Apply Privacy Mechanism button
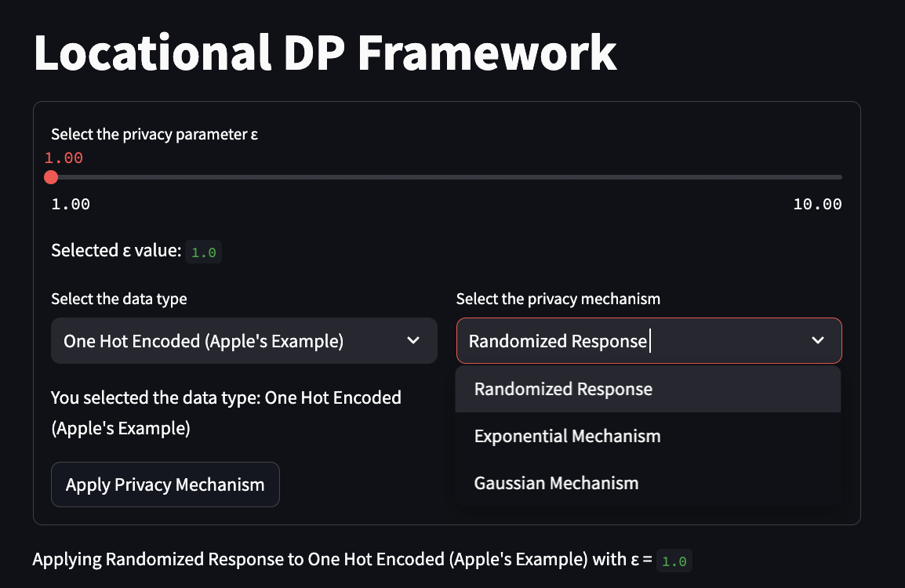Image resolution: width=905 pixels, height=588 pixels. [165, 485]
